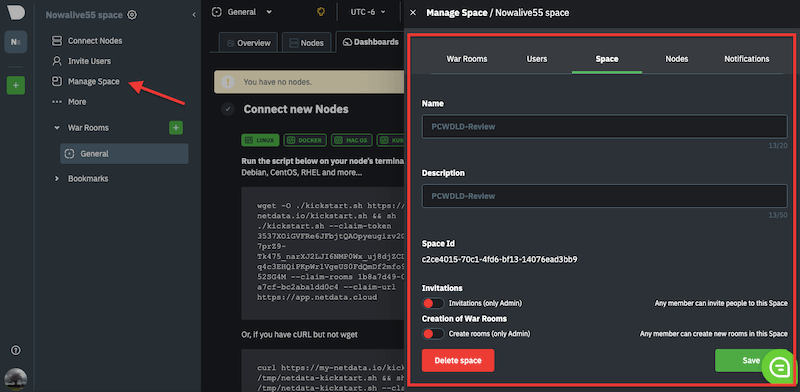Open the Space tab in Manage Space
Image resolution: width=800 pixels, height=392 pixels.
click(x=607, y=59)
